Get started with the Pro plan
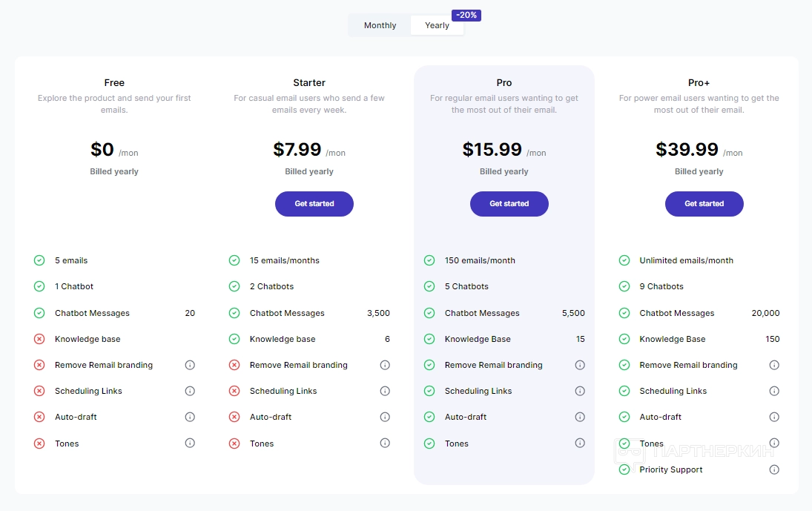The image size is (812, 511). tap(509, 204)
